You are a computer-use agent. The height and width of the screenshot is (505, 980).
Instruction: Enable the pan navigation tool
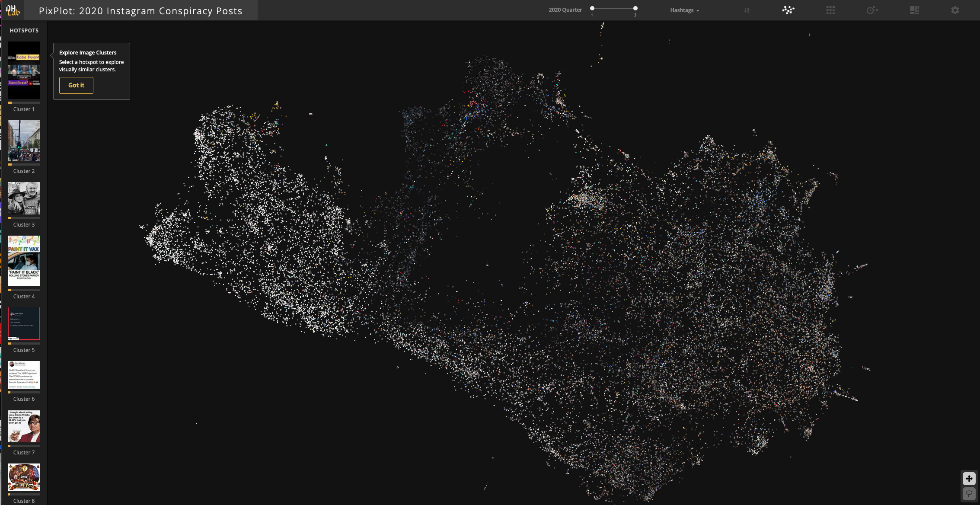[x=968, y=479]
